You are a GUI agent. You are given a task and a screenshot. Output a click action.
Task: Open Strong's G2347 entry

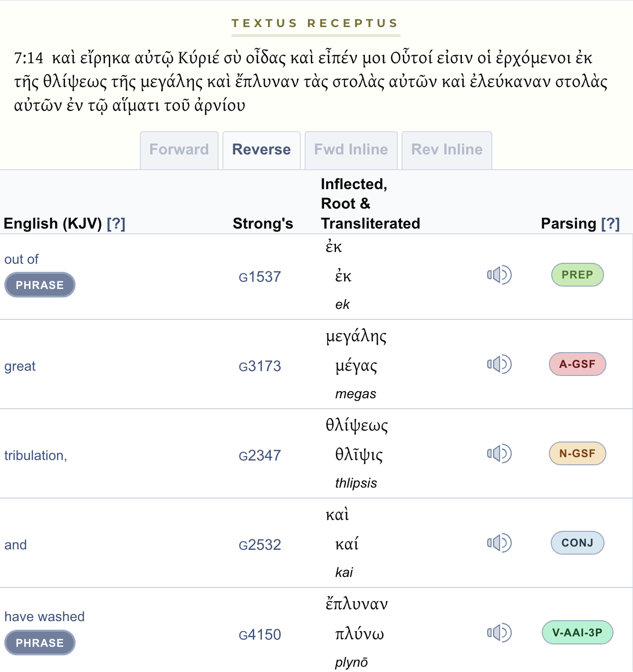click(x=260, y=455)
